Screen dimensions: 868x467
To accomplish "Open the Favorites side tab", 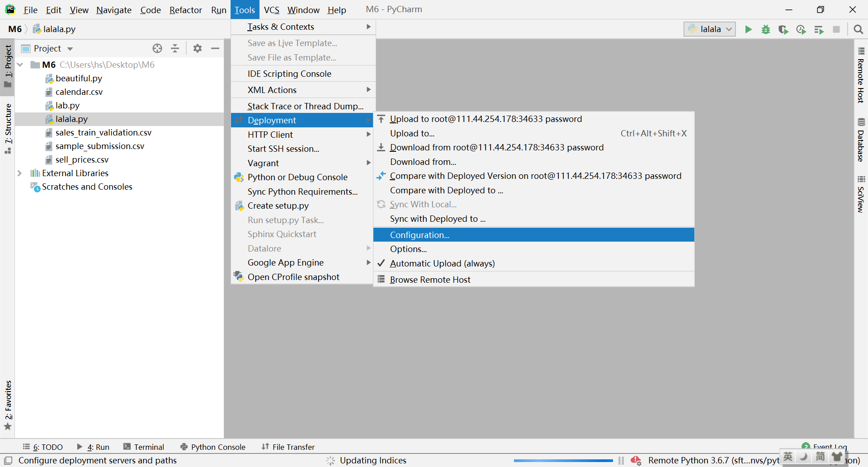I will click(8, 406).
